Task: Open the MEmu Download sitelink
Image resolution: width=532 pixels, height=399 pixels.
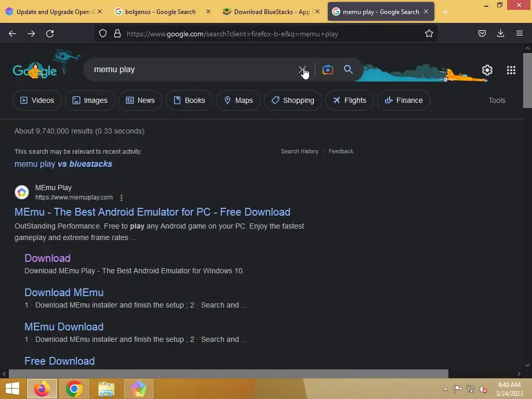Action: click(x=64, y=327)
